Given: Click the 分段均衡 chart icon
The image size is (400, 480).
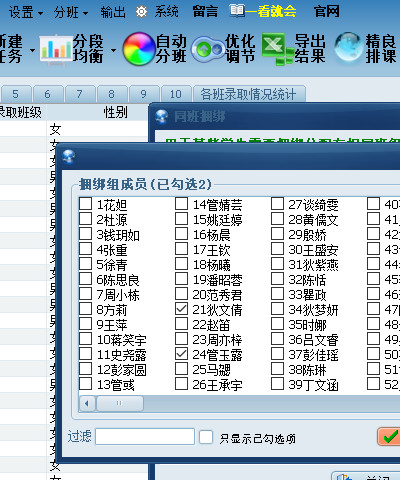Looking at the screenshot, I should [55, 50].
